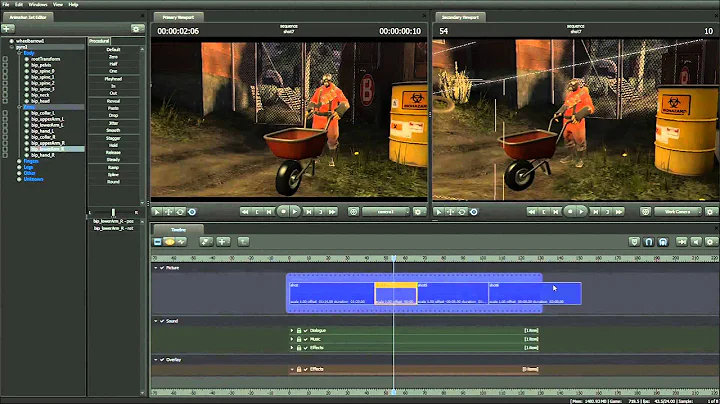720x404 pixels.
Task: Select the Timeline tab
Action: 178,230
